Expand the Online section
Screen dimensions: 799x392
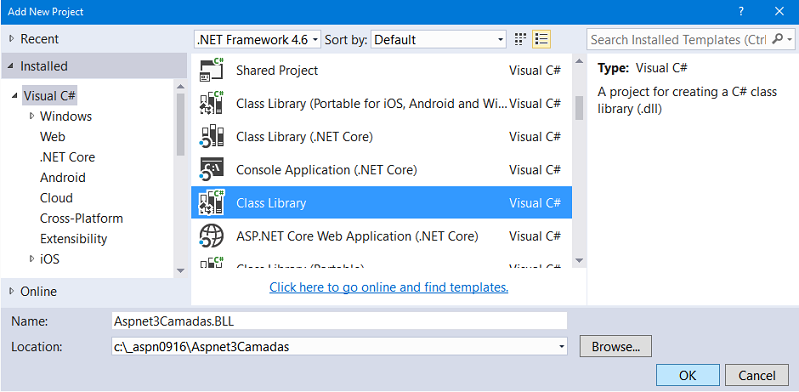click(x=12, y=291)
